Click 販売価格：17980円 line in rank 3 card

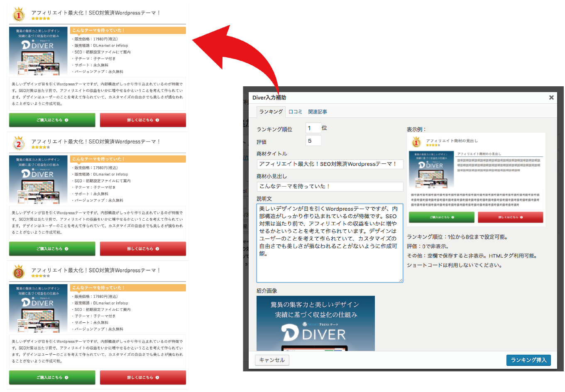pos(96,297)
